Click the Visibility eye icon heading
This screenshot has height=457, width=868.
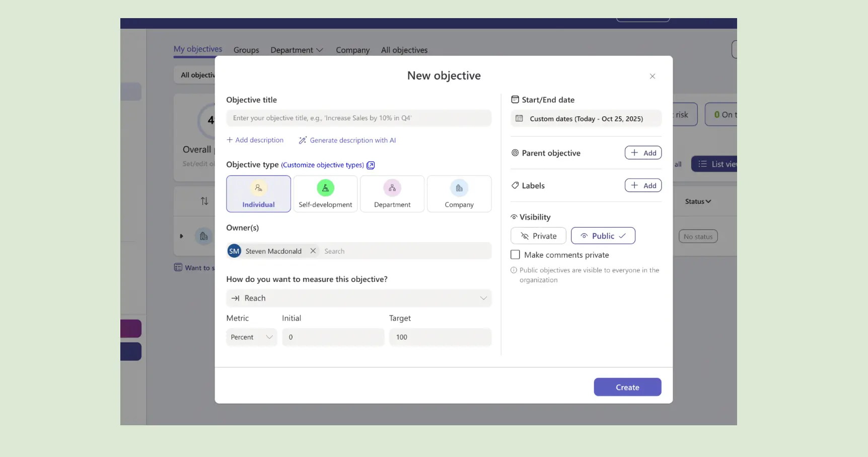(x=514, y=217)
